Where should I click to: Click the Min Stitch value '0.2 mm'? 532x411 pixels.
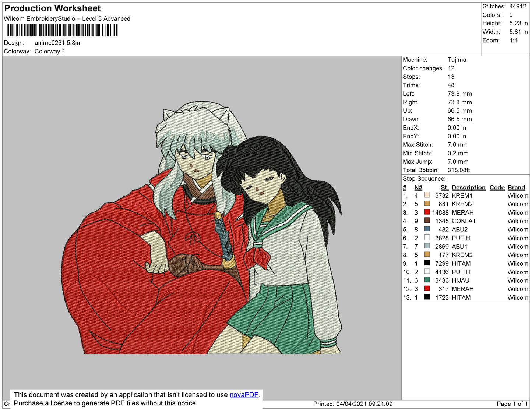(458, 153)
